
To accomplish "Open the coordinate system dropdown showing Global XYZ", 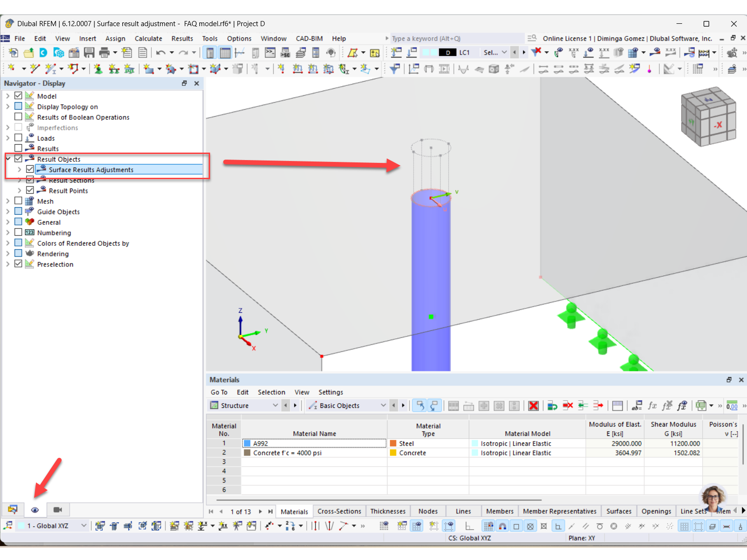I will [83, 525].
